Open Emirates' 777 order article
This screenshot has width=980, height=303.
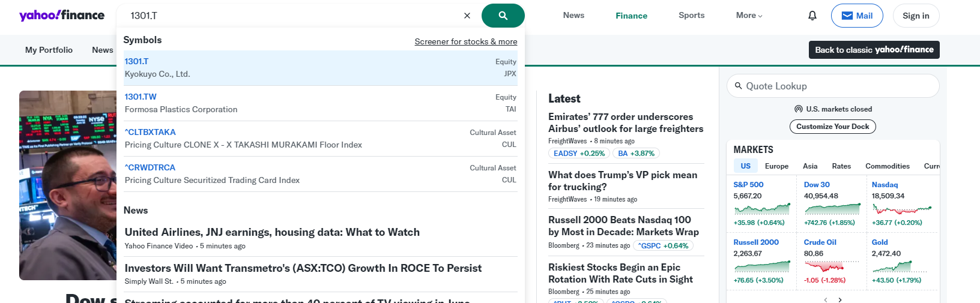[x=626, y=122]
